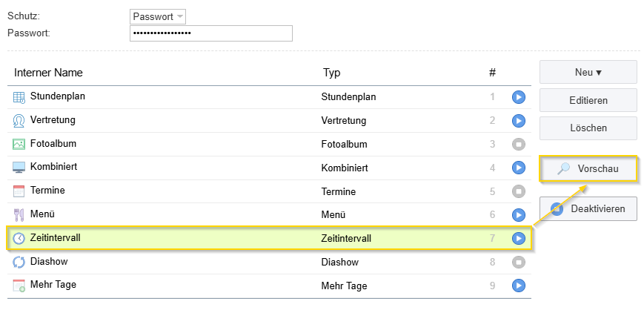Click the Editieren button
The height and width of the screenshot is (310, 644).
click(588, 100)
